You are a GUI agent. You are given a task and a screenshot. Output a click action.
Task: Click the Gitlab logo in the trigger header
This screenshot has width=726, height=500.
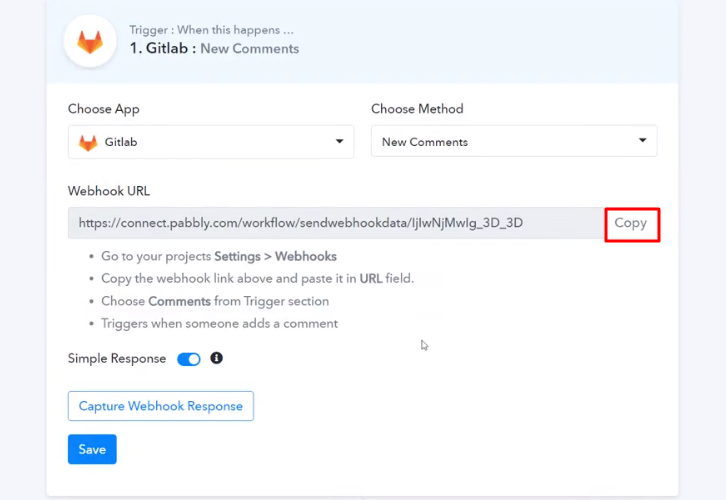coord(90,42)
